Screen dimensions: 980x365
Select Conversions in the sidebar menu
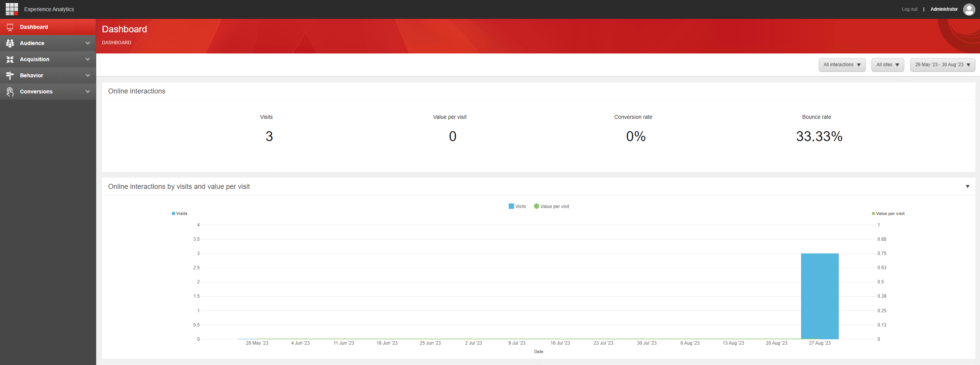(36, 92)
